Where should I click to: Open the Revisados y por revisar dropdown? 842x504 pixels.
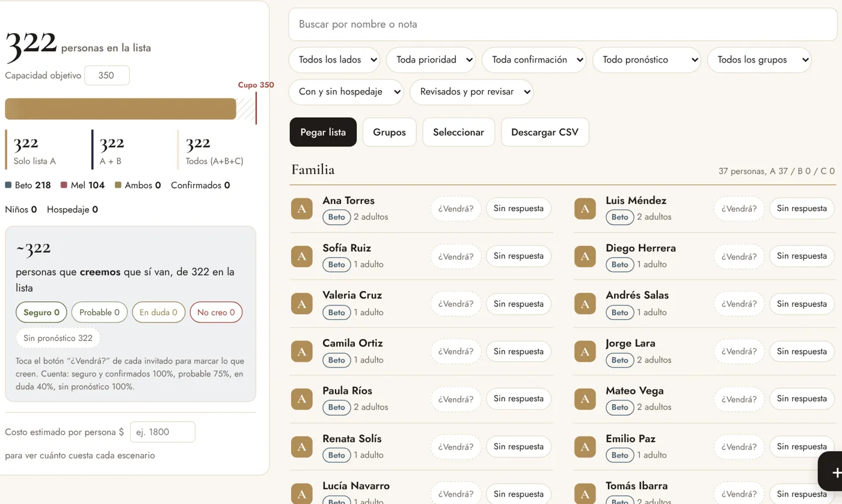[x=472, y=91]
